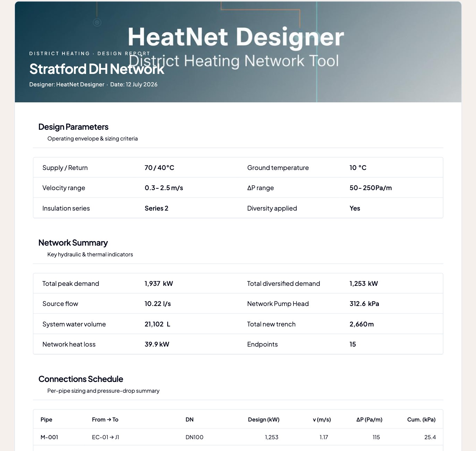The height and width of the screenshot is (451, 476).
Task: Select the Diversity applied label
Action: [x=272, y=209]
